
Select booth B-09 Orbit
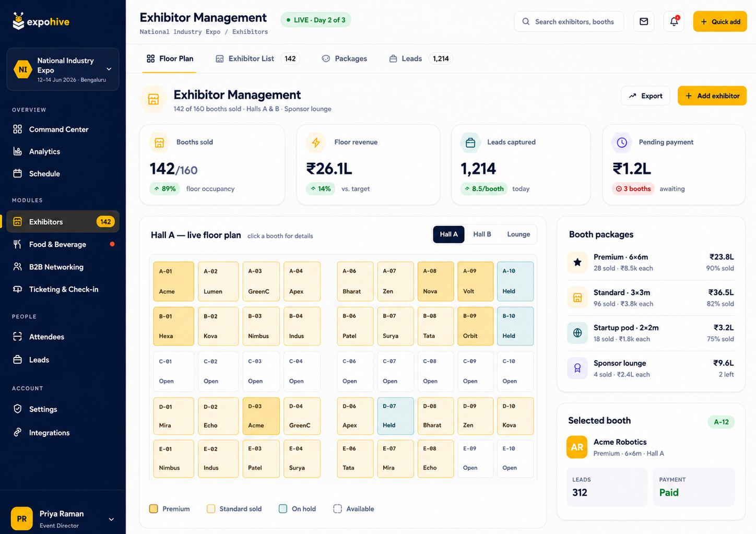click(x=476, y=326)
